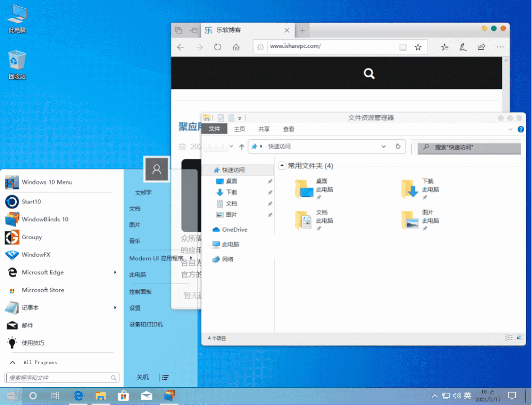
Task: Go to browser home page
Action: click(x=236, y=47)
